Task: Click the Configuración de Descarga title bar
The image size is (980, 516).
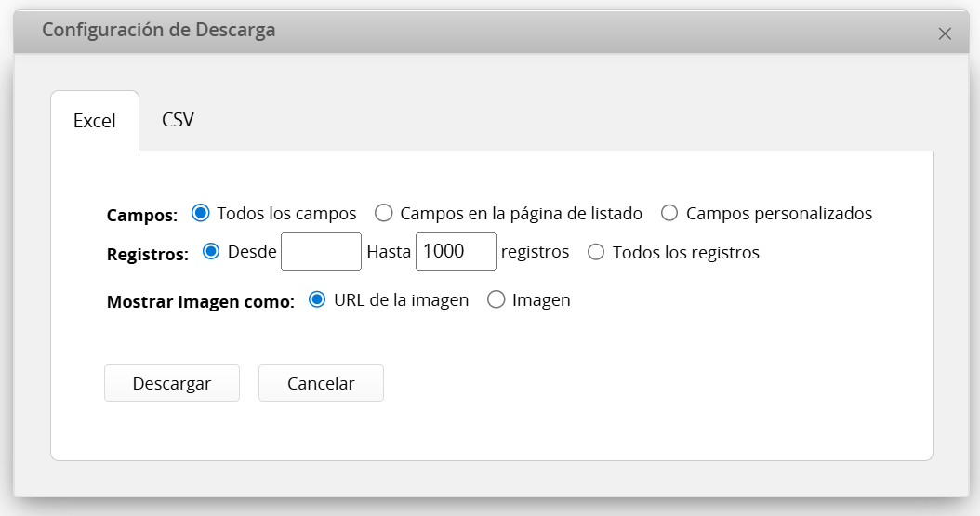Action: pos(465,31)
